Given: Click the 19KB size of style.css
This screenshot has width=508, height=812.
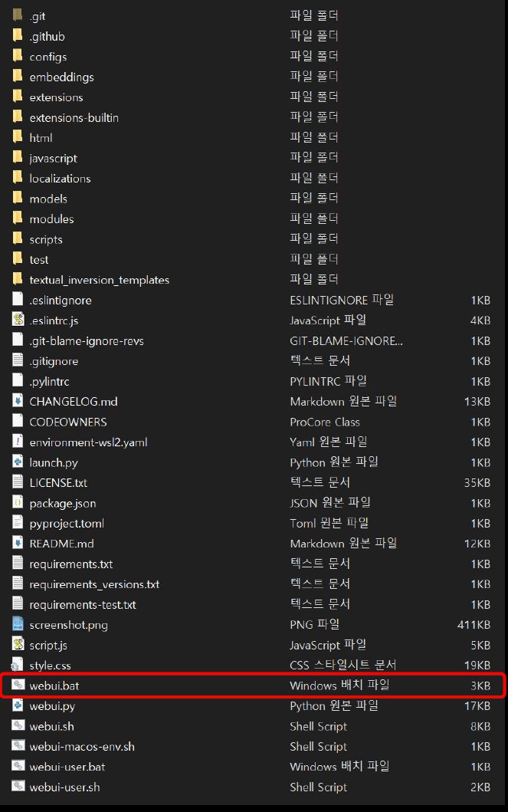Looking at the screenshot, I should (x=477, y=666).
